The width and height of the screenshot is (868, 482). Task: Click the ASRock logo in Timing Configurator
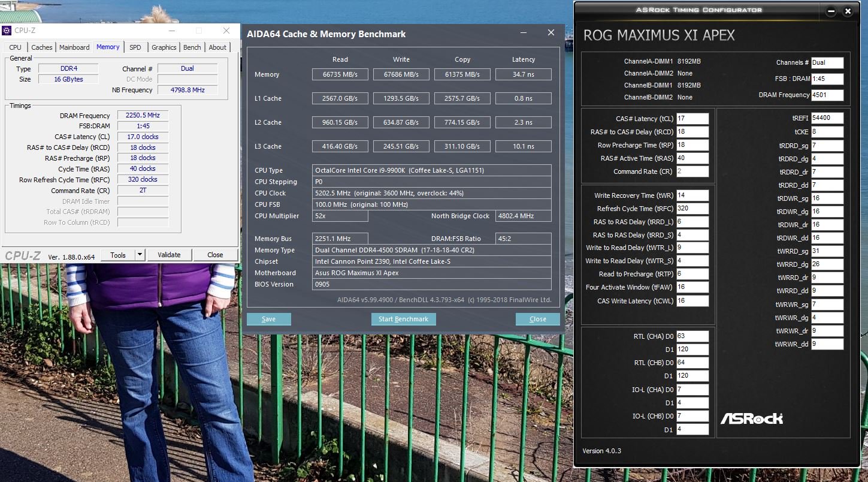click(x=751, y=418)
